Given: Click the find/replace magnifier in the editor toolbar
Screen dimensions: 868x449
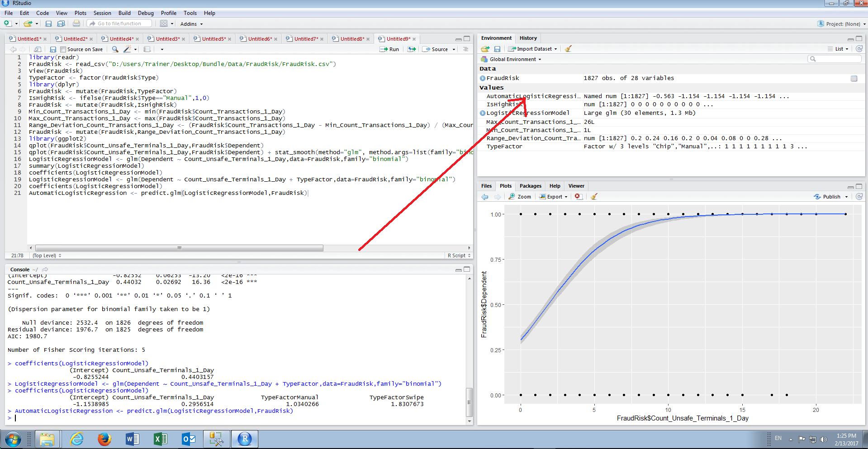Looking at the screenshot, I should [x=115, y=49].
